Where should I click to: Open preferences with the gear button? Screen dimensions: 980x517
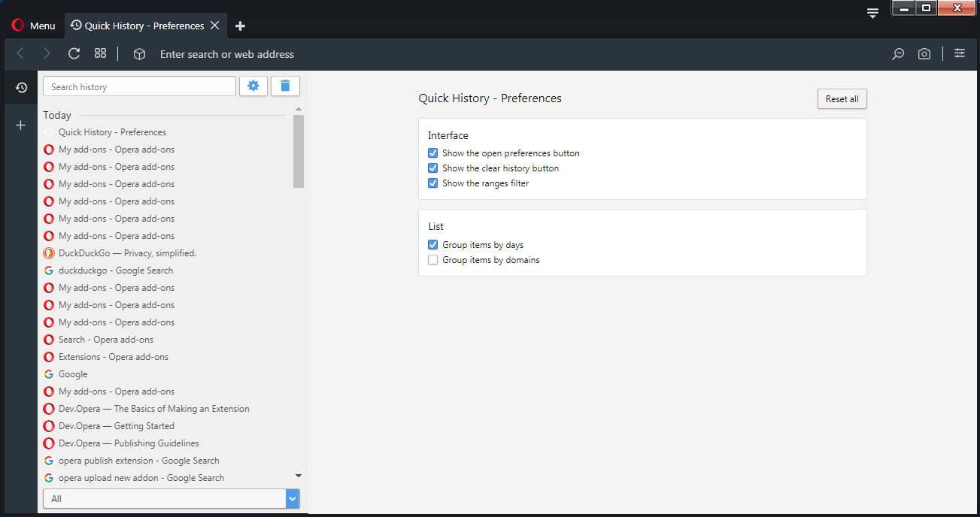[253, 86]
